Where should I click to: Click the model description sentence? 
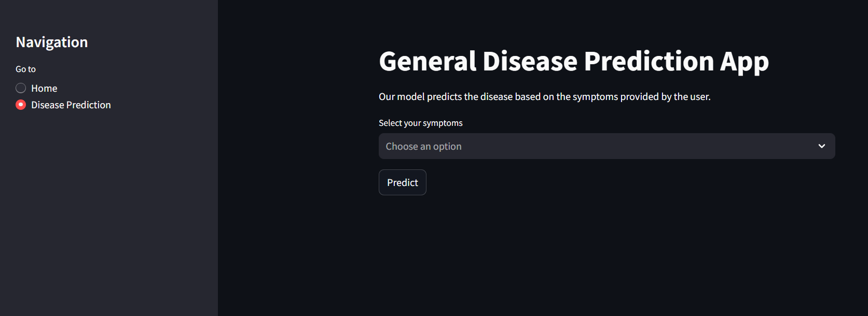point(544,96)
